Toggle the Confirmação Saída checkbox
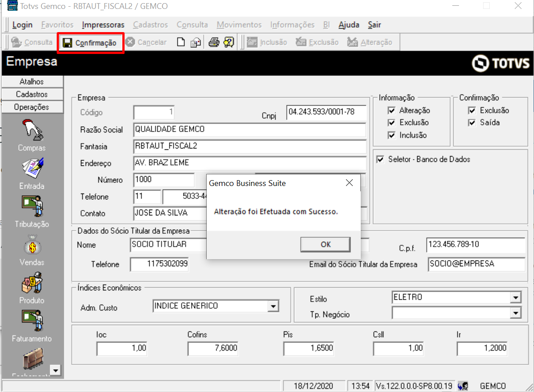 pos(472,123)
